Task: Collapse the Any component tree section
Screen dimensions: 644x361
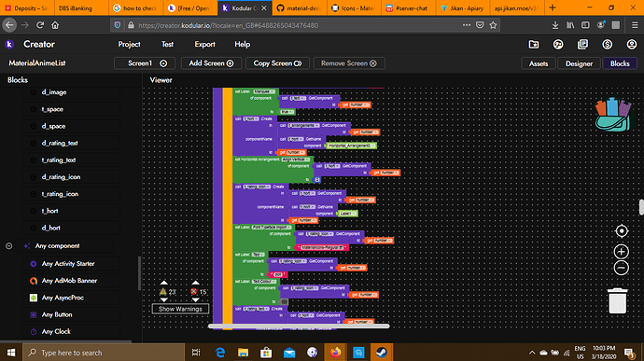Action: (x=8, y=246)
